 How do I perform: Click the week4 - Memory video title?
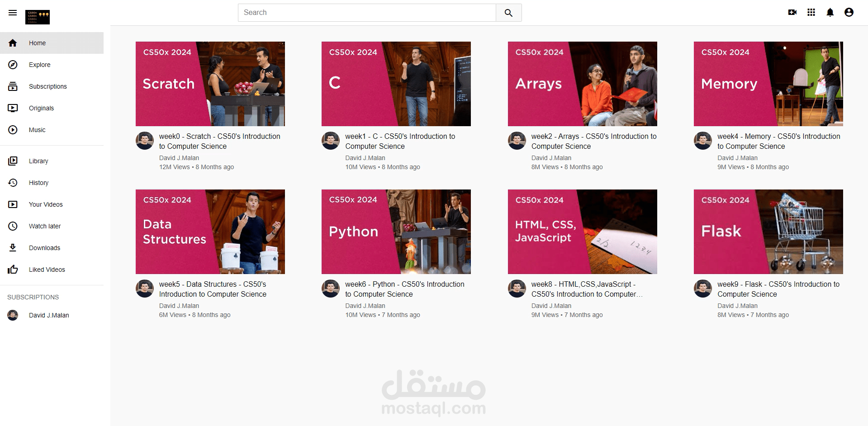(x=779, y=141)
